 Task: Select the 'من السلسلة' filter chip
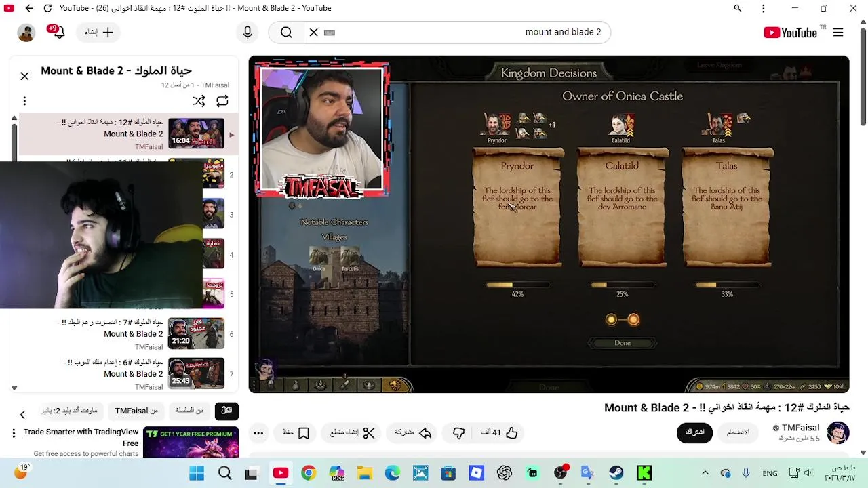(189, 411)
